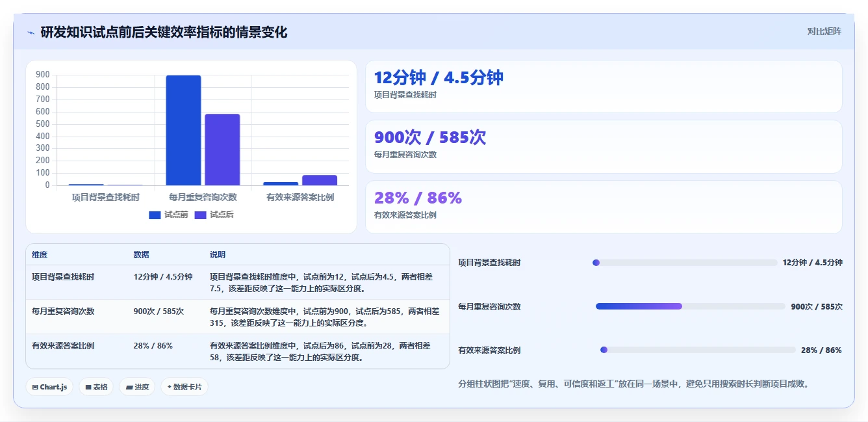Click table cell 每月重复咨询次数
Viewport: 868px width, 422px height.
(x=63, y=311)
